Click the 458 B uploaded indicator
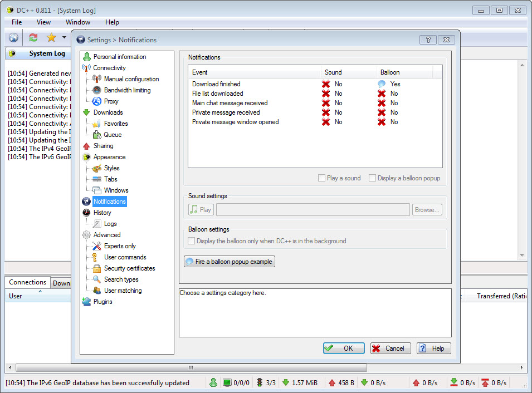The height and width of the screenshot is (393, 532). pyautogui.click(x=341, y=383)
